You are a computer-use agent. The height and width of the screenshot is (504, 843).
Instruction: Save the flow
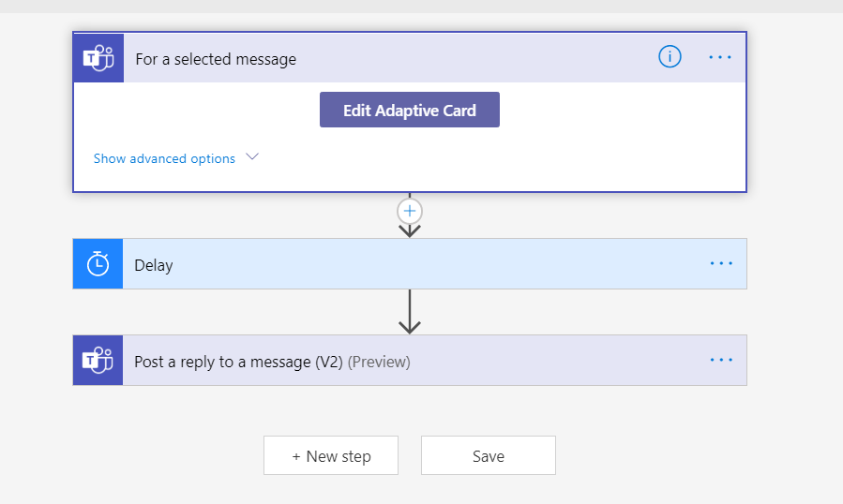click(489, 456)
